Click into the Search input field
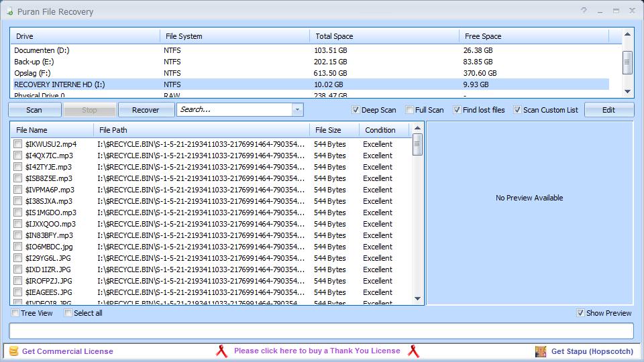This screenshot has width=644, height=362. (235, 109)
